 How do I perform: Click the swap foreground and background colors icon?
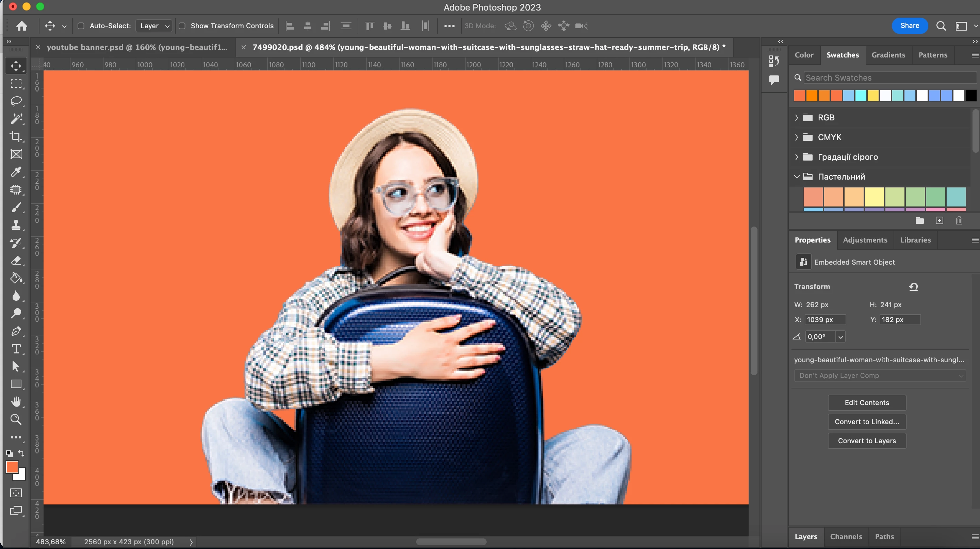pyautogui.click(x=21, y=453)
